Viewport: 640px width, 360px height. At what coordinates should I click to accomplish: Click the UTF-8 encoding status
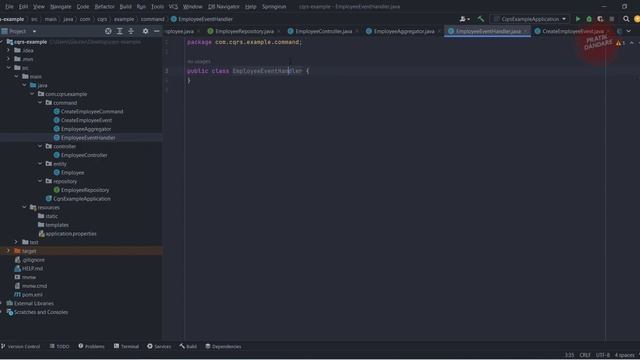point(602,355)
